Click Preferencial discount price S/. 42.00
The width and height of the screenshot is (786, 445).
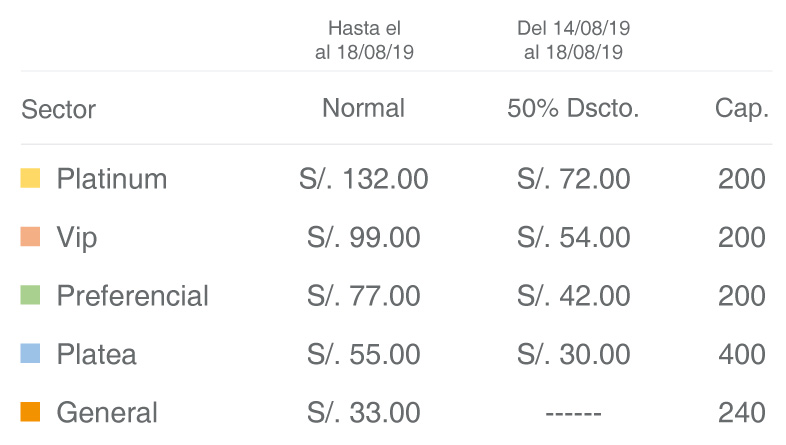click(x=573, y=296)
